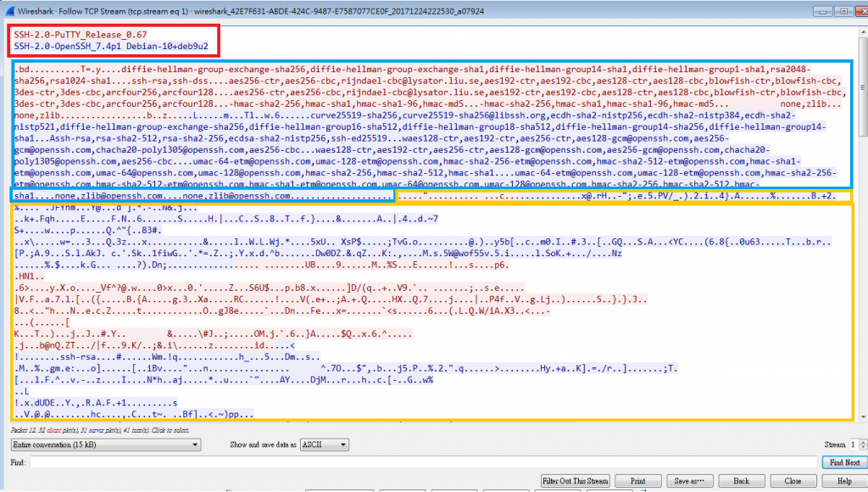The height and width of the screenshot is (492, 868).
Task: Click the Stream number field
Action: coord(854,444)
